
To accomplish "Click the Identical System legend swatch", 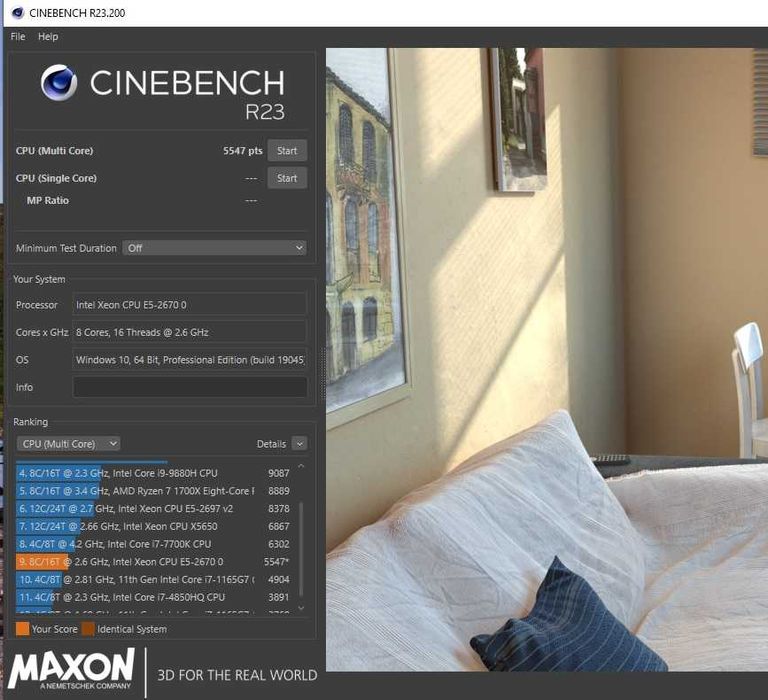I will 88,629.
